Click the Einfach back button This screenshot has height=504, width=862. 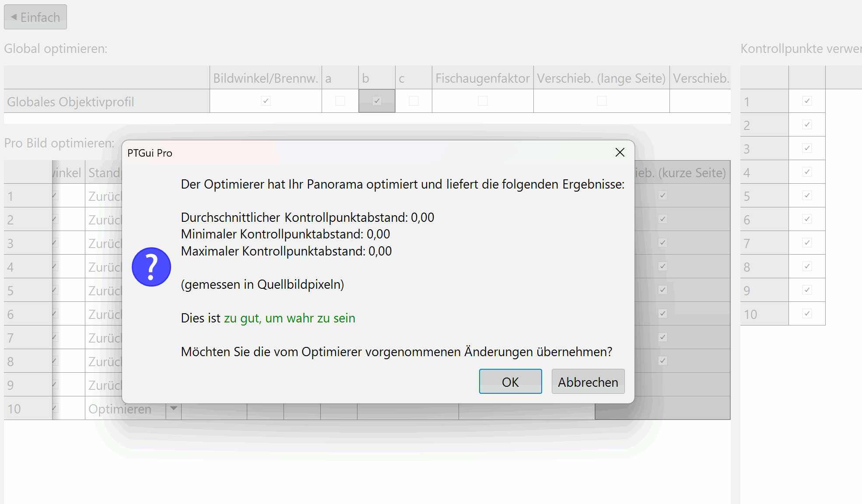click(35, 17)
